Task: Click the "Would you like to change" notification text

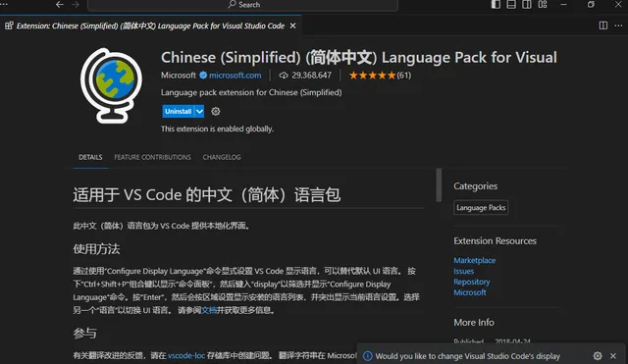Action: (468, 356)
